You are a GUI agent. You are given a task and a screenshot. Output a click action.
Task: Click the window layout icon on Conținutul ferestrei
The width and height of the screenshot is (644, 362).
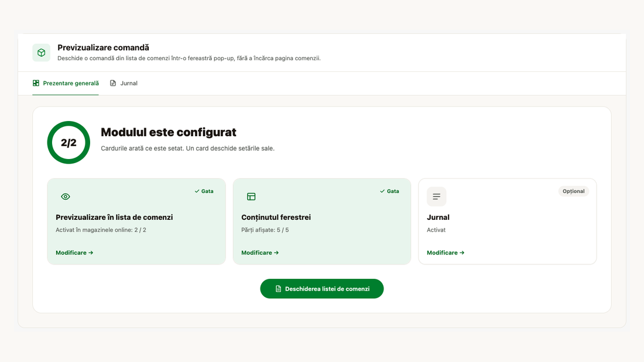click(251, 196)
